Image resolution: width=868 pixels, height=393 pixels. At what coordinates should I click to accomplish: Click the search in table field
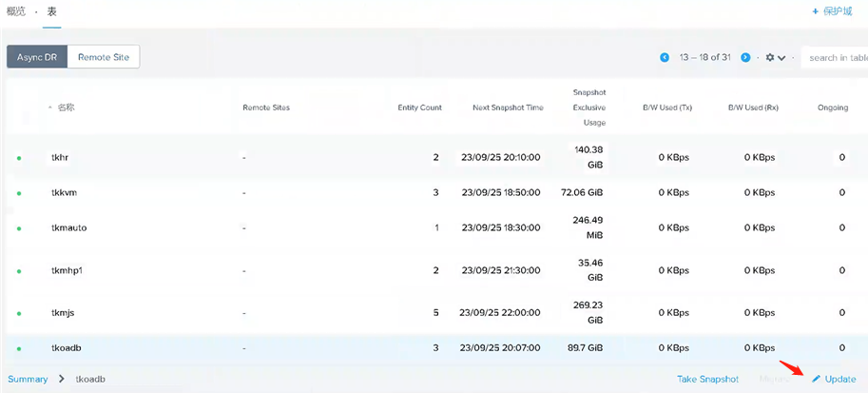[834, 58]
